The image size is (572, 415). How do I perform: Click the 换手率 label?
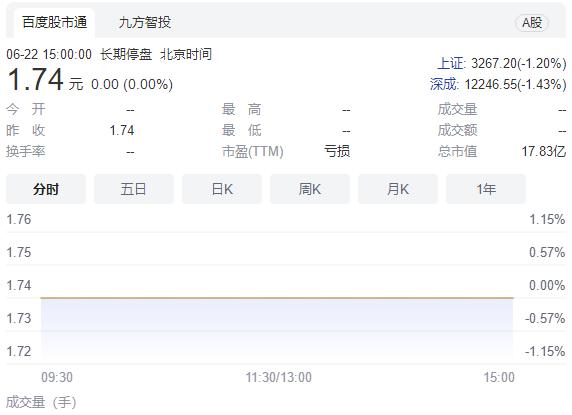click(26, 151)
